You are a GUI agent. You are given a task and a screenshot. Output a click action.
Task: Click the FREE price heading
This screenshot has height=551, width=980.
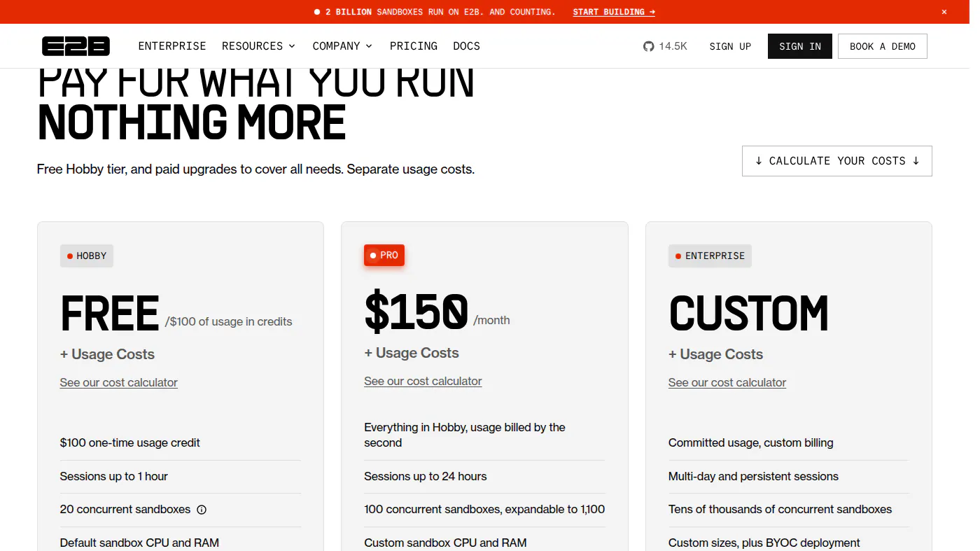[x=110, y=314]
